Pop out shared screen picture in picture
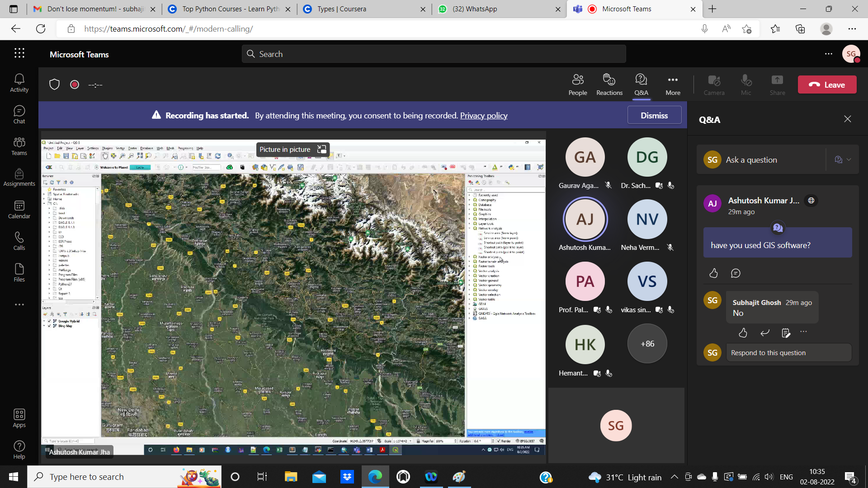This screenshot has width=868, height=488. (321, 150)
